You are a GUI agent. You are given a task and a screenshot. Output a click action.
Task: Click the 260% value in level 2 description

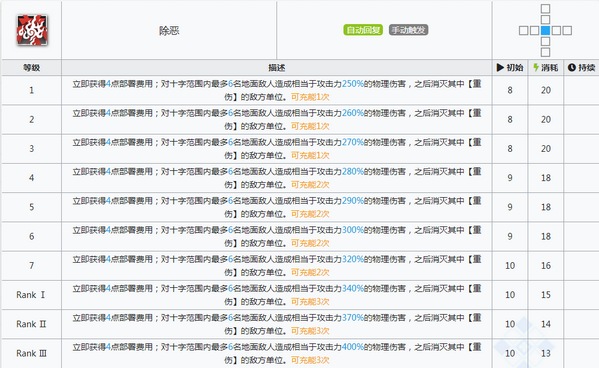point(353,113)
